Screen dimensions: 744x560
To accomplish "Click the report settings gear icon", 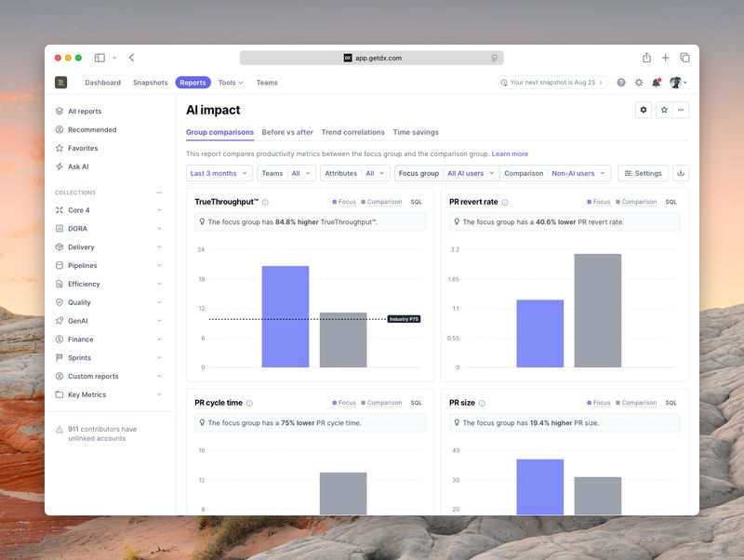I will click(644, 110).
